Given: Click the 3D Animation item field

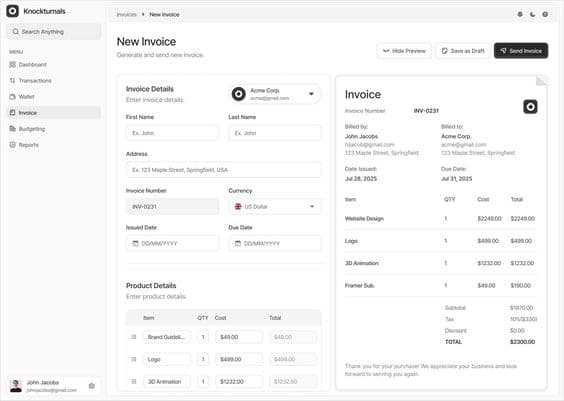Looking at the screenshot, I should point(167,382).
